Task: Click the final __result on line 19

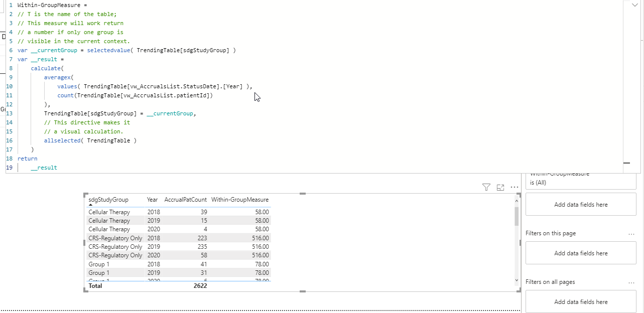Action: tap(44, 168)
